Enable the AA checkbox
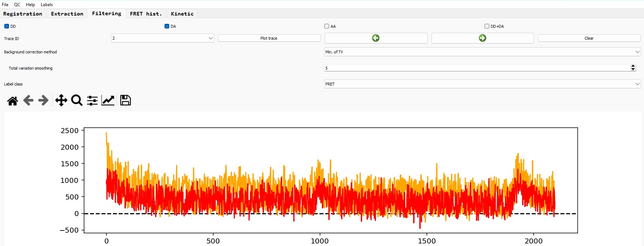The height and width of the screenshot is (246, 644). [327, 26]
